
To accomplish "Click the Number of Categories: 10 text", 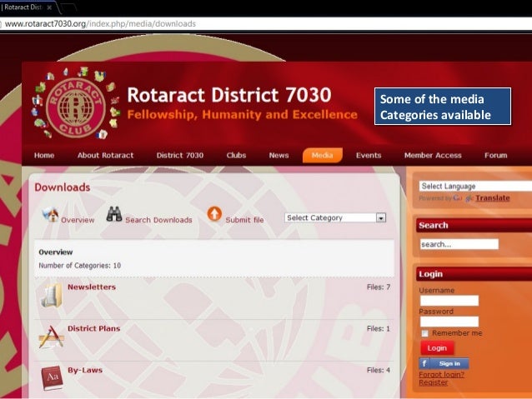I will tap(80, 266).
